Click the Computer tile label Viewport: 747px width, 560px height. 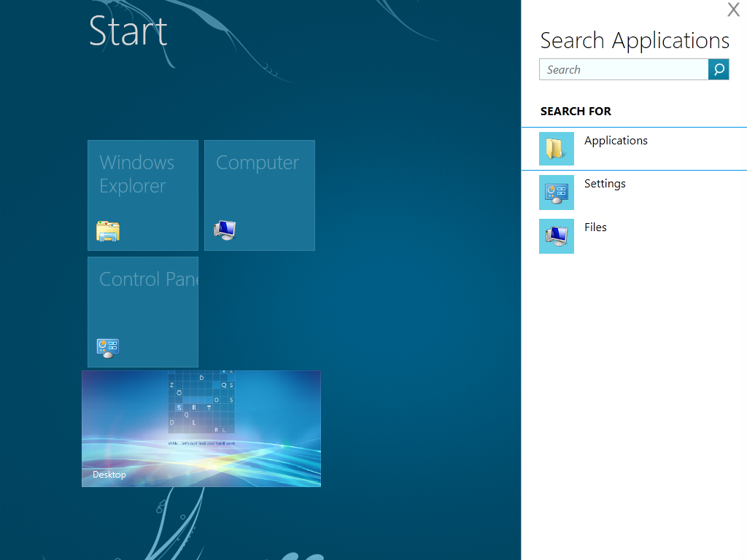258,163
